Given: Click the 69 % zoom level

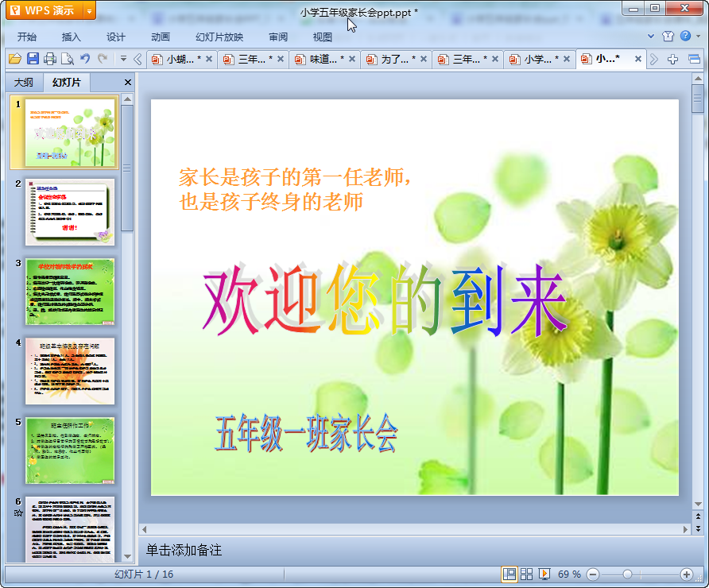Looking at the screenshot, I should point(569,574).
